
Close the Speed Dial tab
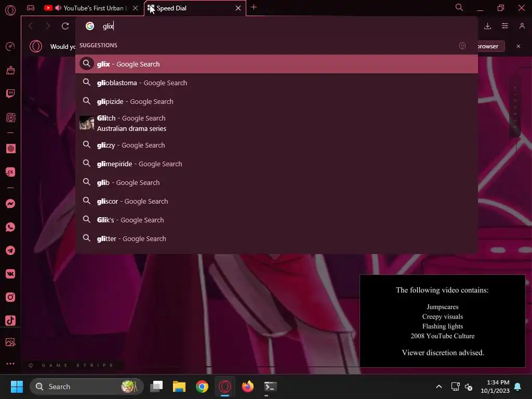point(238,8)
